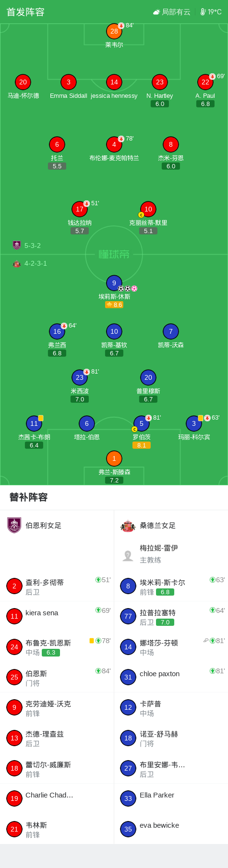Viewport: 228px width, 868px height.
Task: Tap the 8.1 rating under player 5
Action: click(x=142, y=445)
